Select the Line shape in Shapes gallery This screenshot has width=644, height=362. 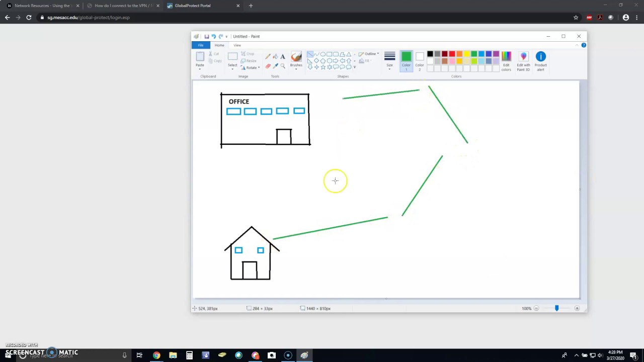click(x=310, y=54)
